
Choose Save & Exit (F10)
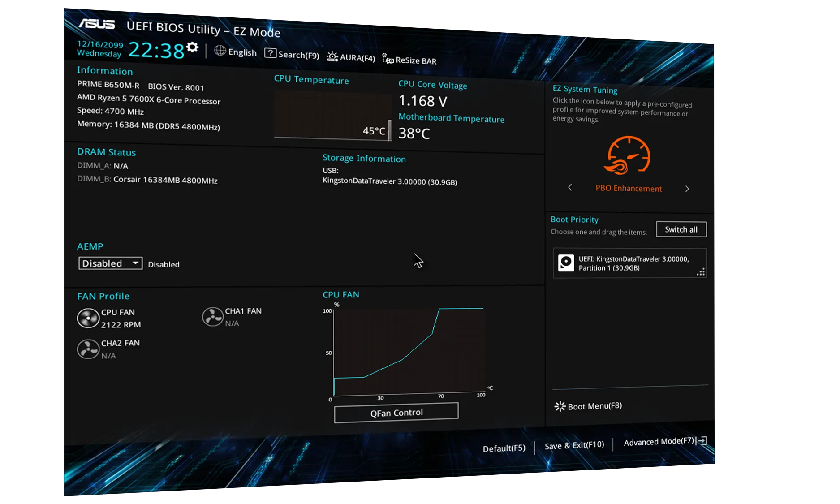(574, 445)
